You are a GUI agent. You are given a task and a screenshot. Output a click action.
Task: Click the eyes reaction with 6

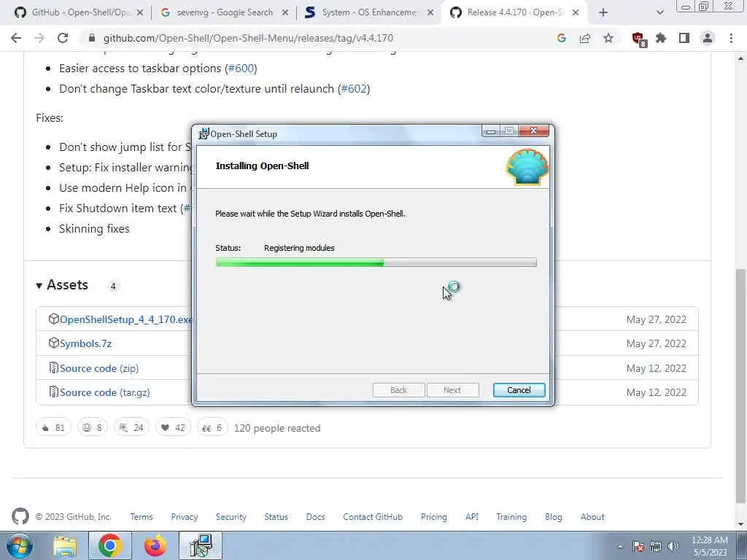[x=212, y=427]
